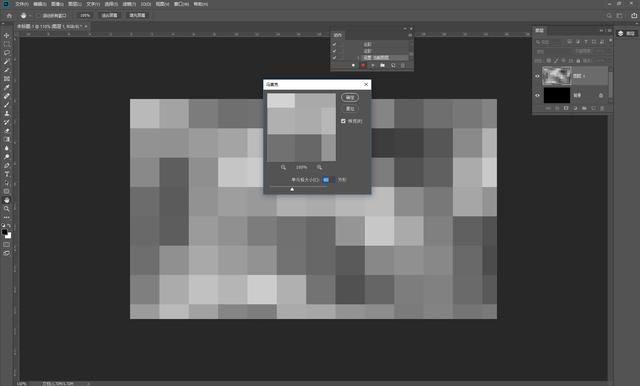Click the Hand tool in the toolbar
The image size is (640, 386).
[x=7, y=200]
